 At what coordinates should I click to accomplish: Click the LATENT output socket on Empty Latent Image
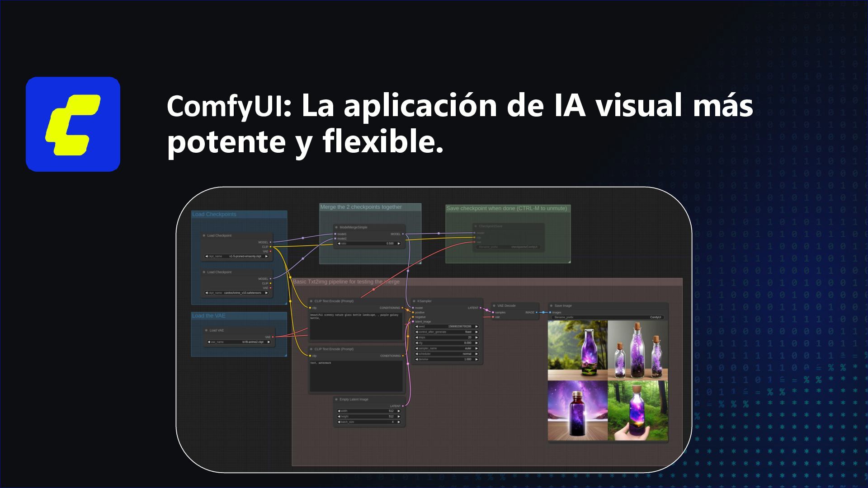coord(403,406)
